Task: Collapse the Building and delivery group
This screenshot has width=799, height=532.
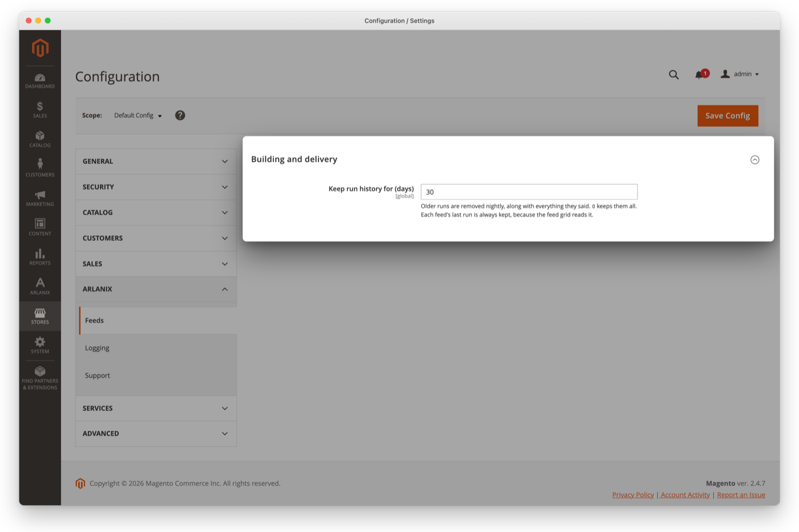Action: coord(754,160)
